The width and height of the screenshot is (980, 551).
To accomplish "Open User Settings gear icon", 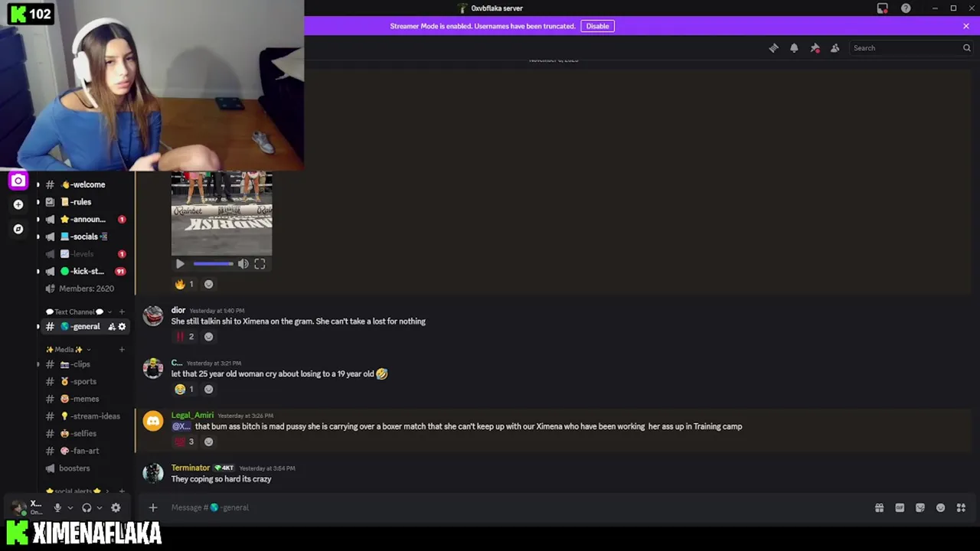I will (x=116, y=507).
